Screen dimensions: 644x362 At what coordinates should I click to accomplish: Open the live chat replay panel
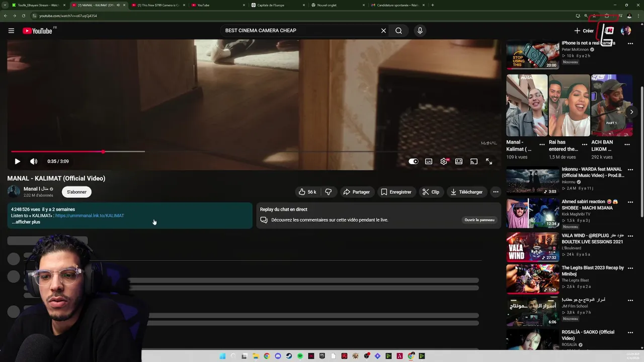[479, 220]
